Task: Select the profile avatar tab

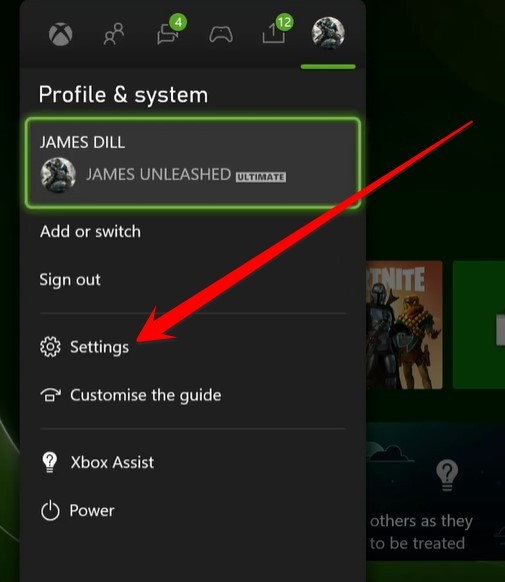Action: click(x=328, y=33)
